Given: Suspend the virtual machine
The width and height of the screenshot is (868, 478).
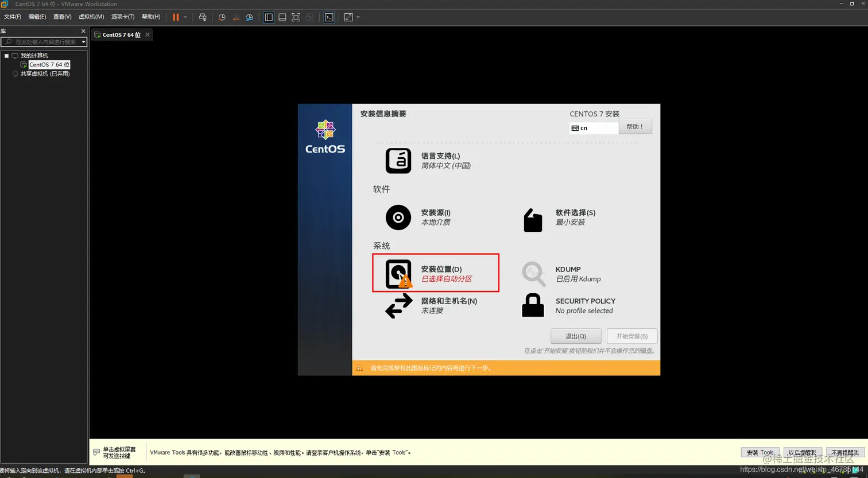Looking at the screenshot, I should [177, 17].
